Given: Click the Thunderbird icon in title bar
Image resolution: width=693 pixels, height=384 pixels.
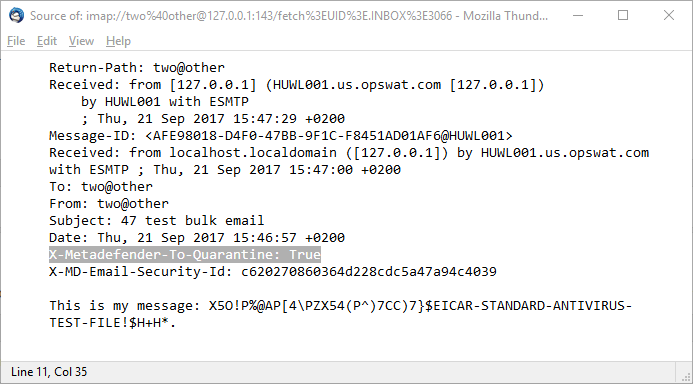Looking at the screenshot, I should pyautogui.click(x=16, y=15).
